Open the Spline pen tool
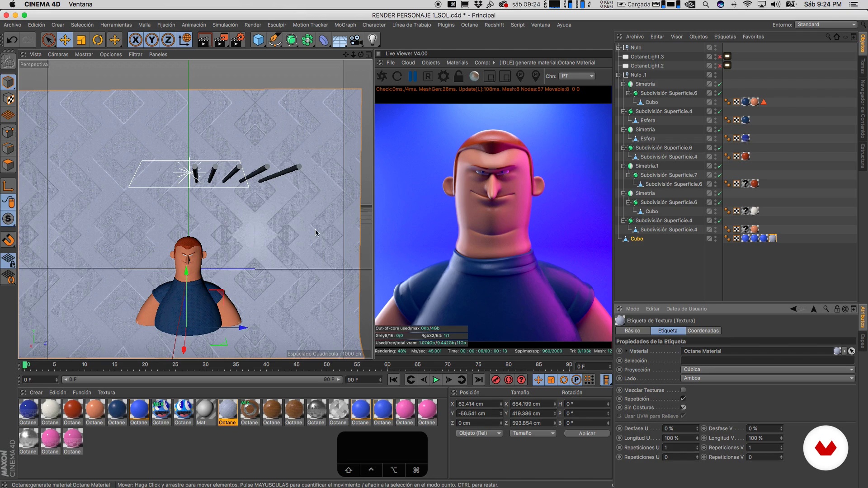The image size is (868, 488). click(275, 40)
